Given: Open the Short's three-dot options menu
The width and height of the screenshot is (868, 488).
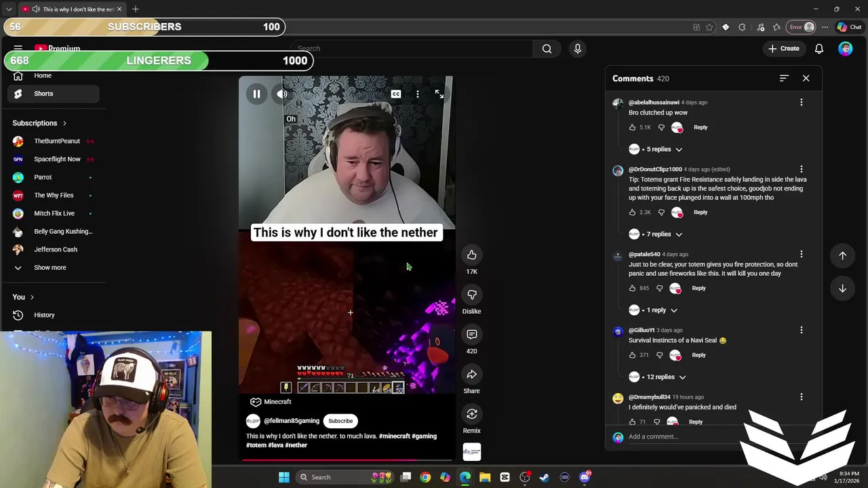Looking at the screenshot, I should coord(418,94).
